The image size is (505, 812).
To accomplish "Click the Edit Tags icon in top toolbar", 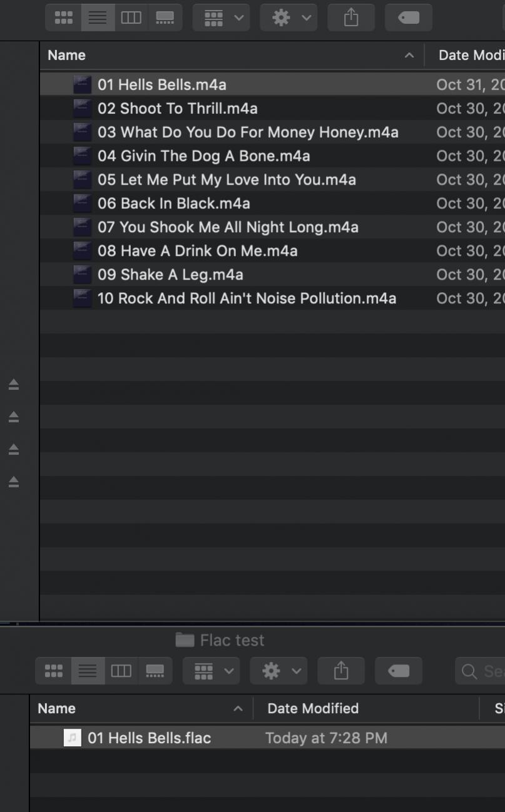I will [x=409, y=18].
